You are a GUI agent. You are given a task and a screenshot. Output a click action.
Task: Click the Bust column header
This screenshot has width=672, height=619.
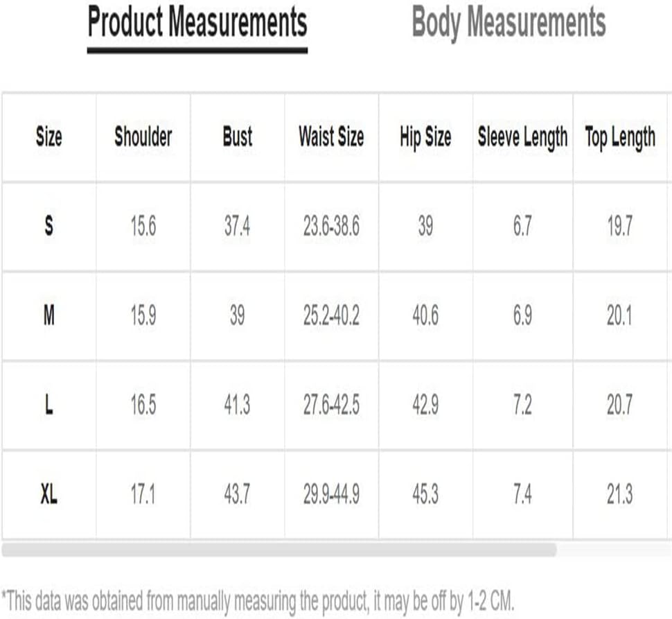[x=238, y=137]
